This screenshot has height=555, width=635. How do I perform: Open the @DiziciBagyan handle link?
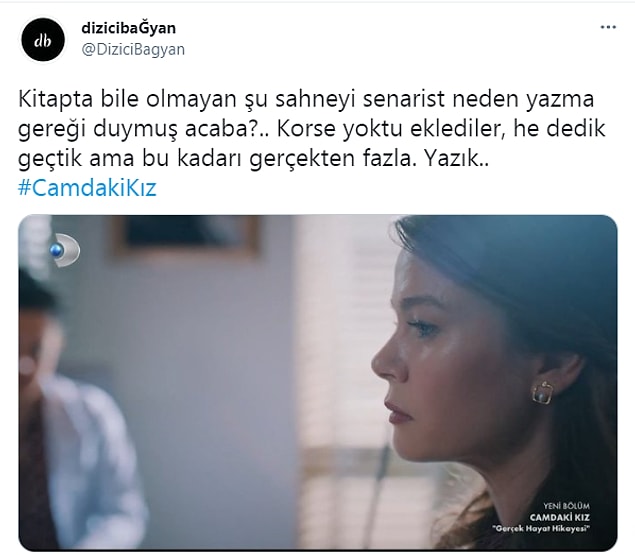click(133, 49)
